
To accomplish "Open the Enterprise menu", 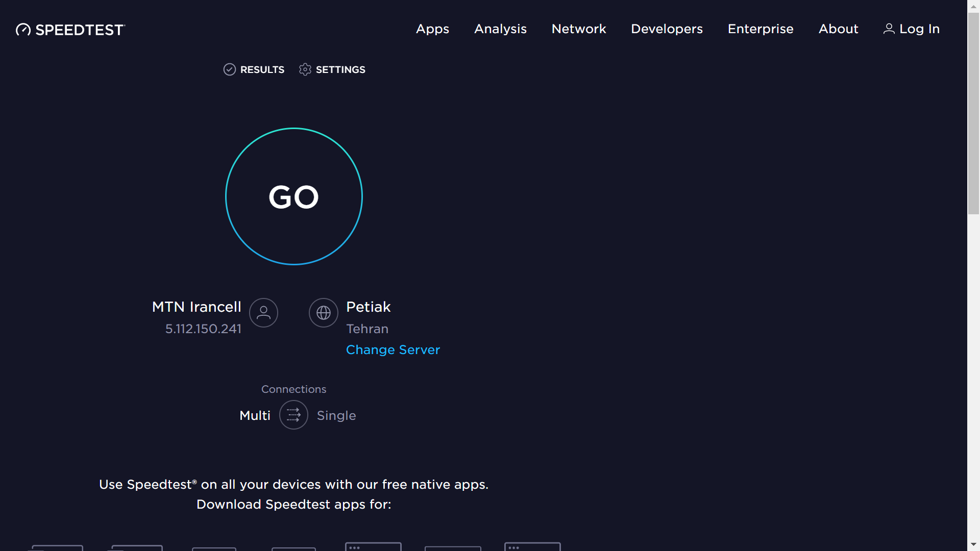I will [761, 29].
